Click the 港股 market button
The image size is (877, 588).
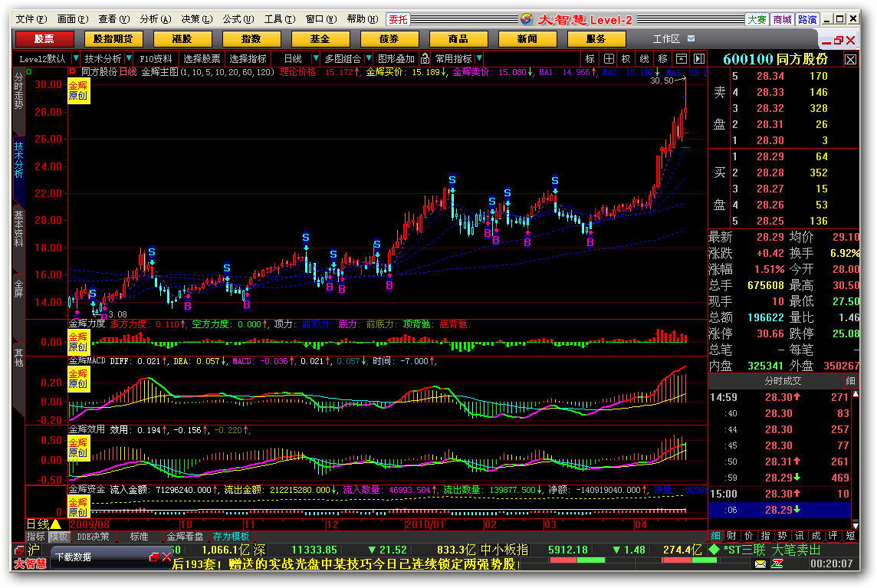182,38
